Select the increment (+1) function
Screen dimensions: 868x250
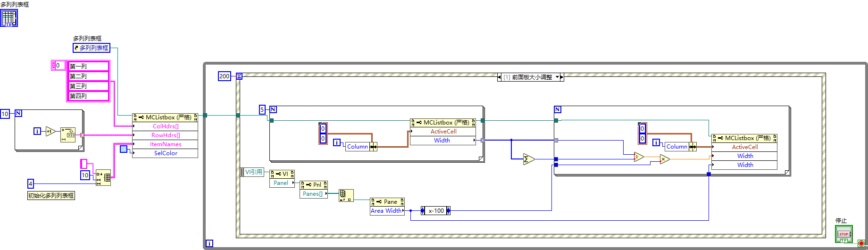tap(50, 132)
